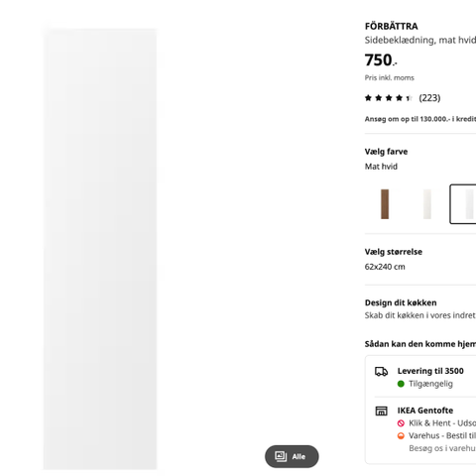Open the credit offer 130.000 link
This screenshot has width=476, height=476.
(x=420, y=119)
